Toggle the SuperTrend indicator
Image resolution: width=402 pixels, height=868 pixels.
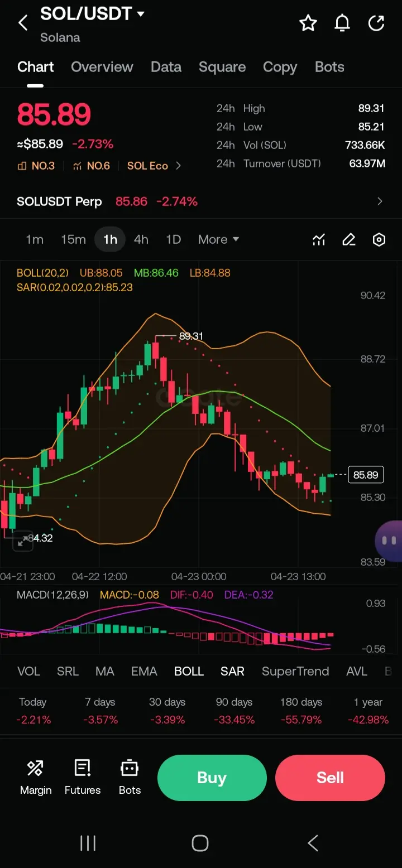[x=295, y=671]
